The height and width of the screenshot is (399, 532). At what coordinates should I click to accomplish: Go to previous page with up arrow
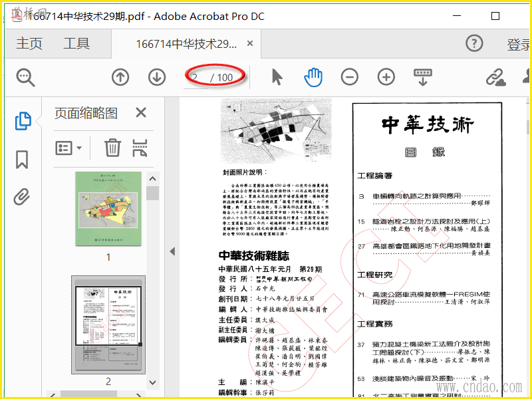[x=120, y=77]
